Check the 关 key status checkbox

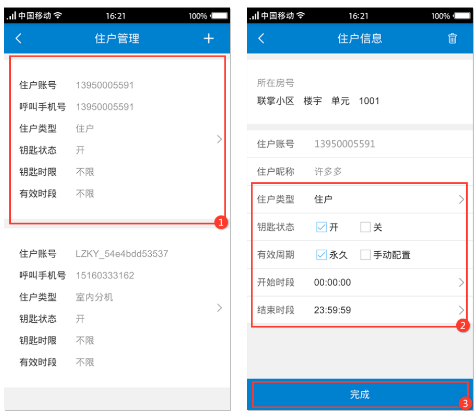365,227
